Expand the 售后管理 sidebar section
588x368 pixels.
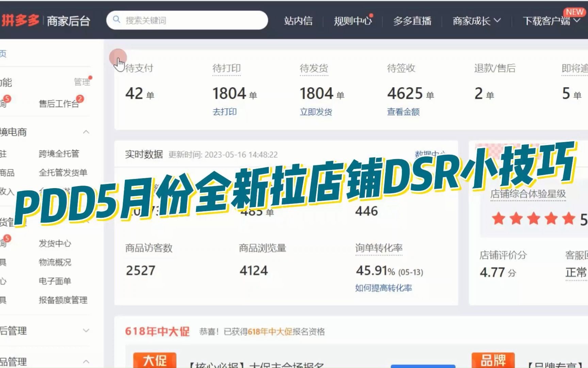86,331
